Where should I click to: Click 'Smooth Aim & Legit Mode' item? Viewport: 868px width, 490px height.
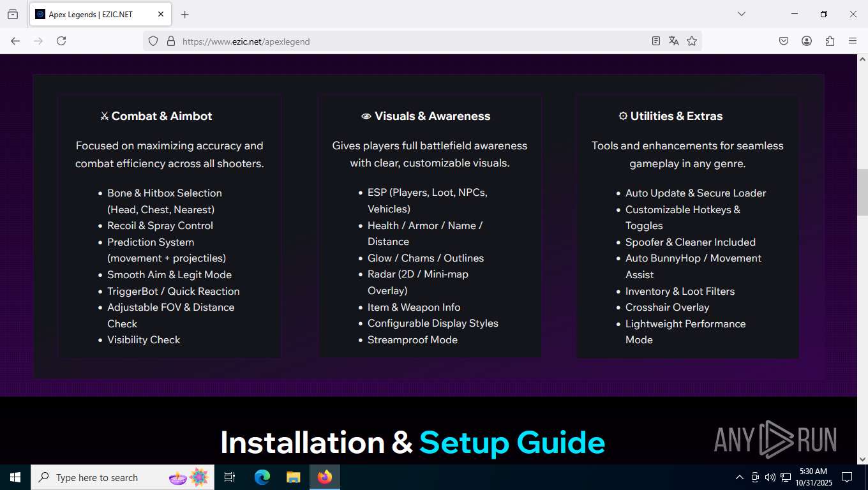pos(169,275)
